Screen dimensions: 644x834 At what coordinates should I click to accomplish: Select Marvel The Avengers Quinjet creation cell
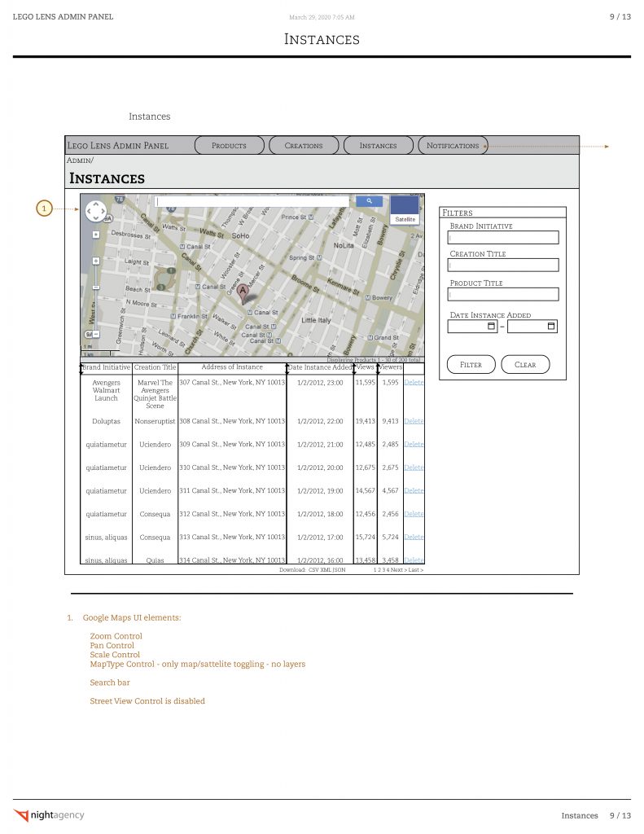155,394
